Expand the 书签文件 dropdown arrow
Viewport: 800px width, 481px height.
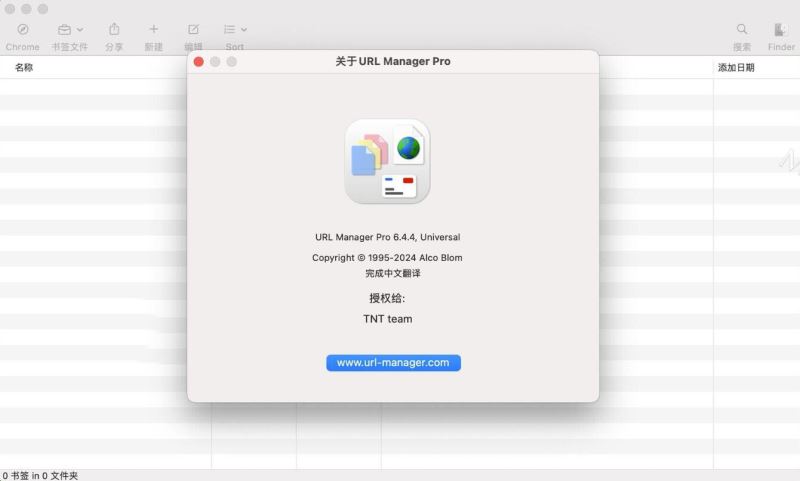point(80,30)
